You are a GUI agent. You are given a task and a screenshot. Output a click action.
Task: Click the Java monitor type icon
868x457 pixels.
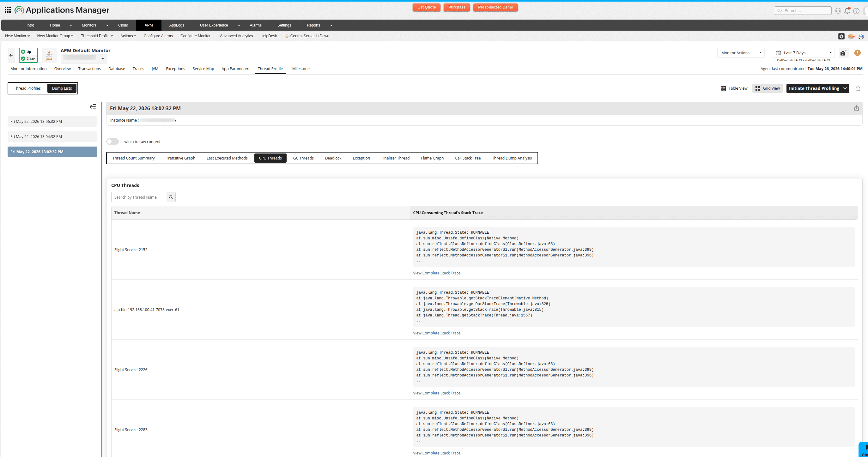click(49, 55)
